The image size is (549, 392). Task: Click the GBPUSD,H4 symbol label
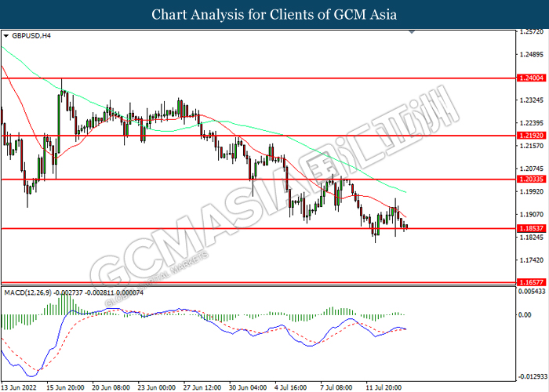pyautogui.click(x=31, y=36)
